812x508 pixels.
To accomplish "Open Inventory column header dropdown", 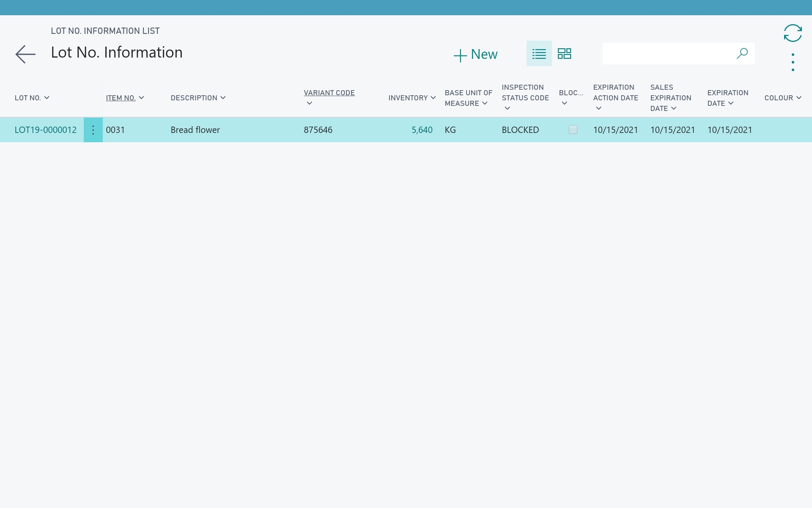I will coord(433,98).
